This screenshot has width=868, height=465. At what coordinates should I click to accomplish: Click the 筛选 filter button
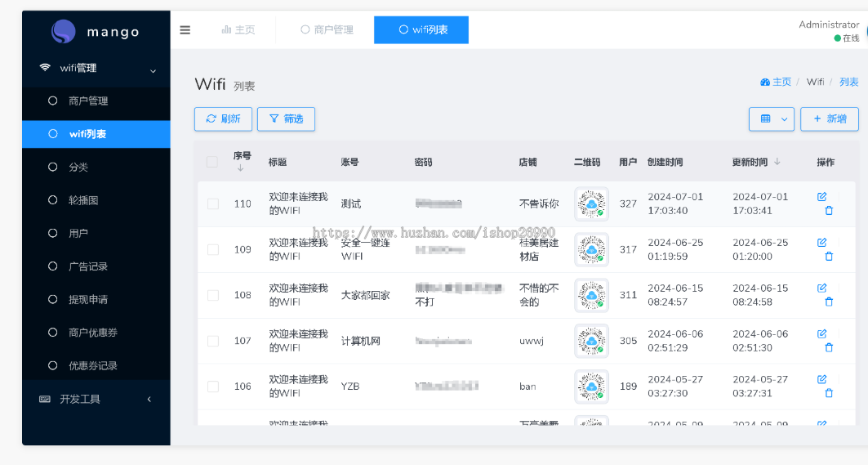click(x=286, y=119)
